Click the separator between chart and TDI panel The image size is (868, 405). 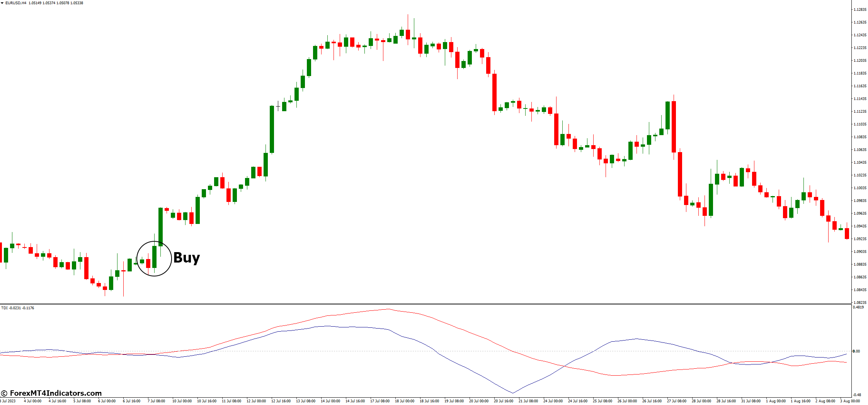(425, 304)
